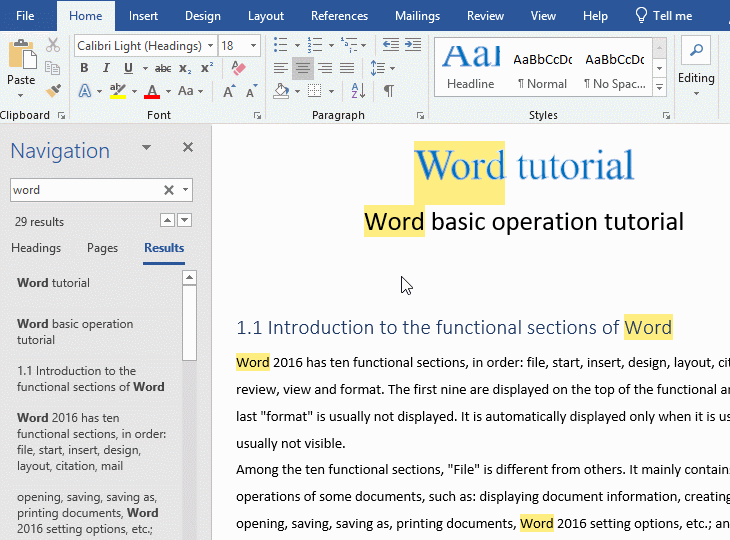Clear the navigation search box text
Image resolution: width=730 pixels, height=540 pixels.
(169, 190)
